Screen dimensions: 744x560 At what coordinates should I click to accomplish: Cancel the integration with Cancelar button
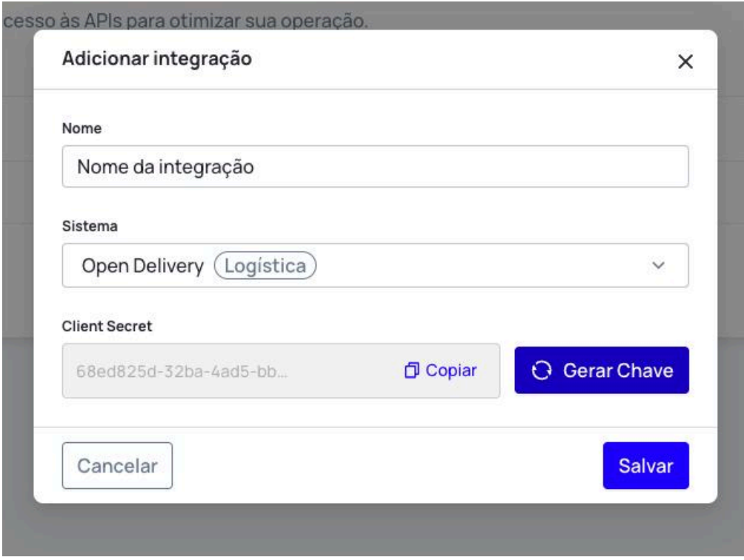(117, 466)
